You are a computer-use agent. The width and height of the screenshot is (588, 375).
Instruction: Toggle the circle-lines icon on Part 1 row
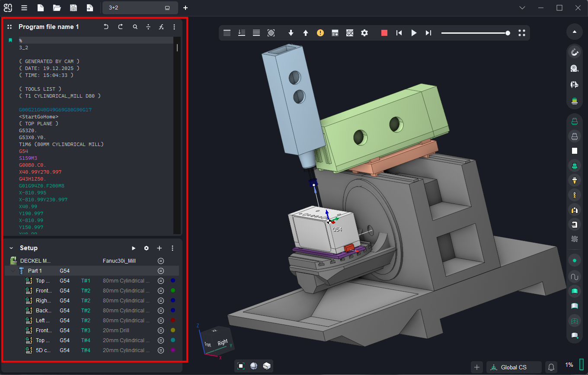pos(161,271)
